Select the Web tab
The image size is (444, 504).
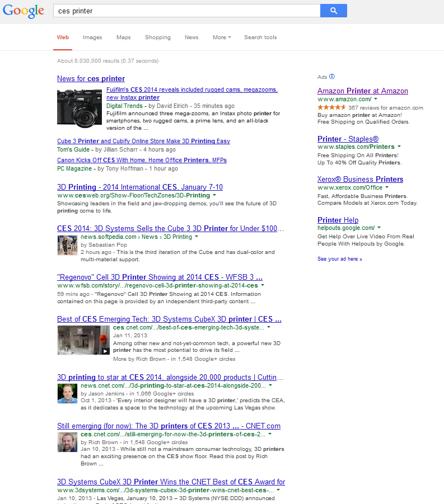pyautogui.click(x=63, y=37)
